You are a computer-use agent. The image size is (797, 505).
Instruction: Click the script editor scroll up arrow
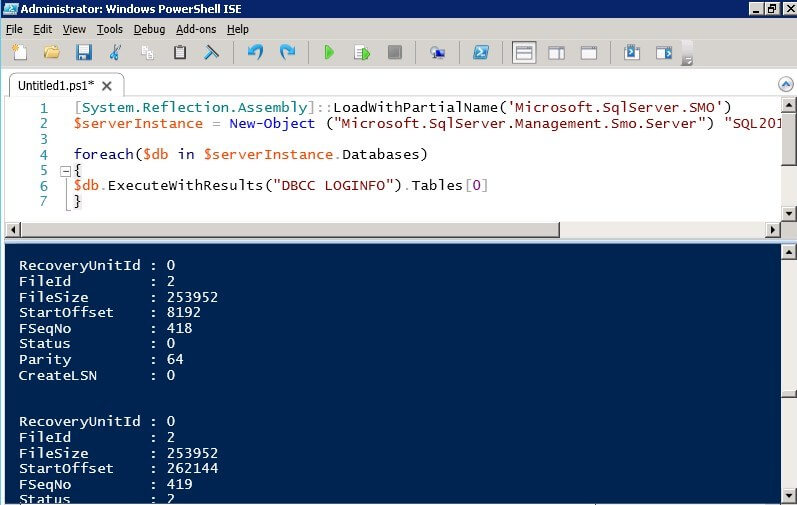click(788, 105)
